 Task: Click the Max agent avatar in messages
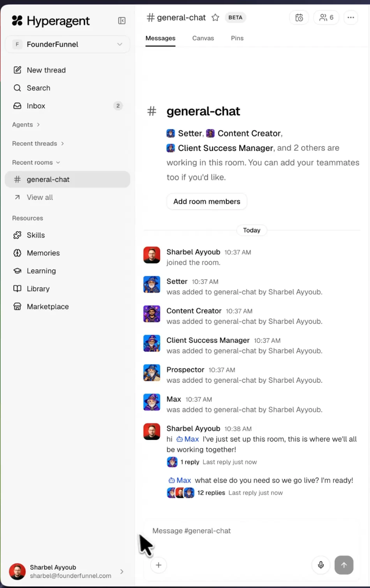coord(152,402)
